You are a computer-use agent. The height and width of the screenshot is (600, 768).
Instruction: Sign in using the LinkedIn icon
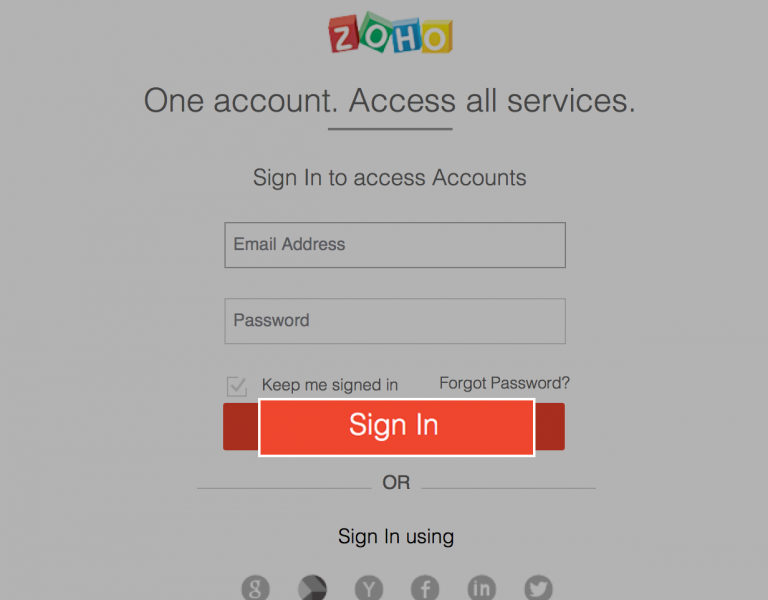click(482, 588)
